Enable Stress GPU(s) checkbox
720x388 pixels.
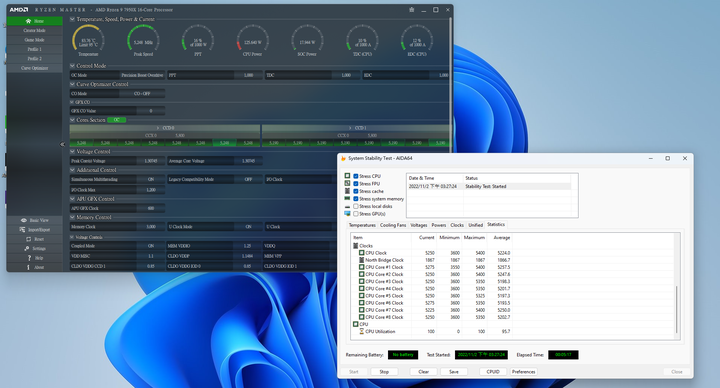pos(356,214)
